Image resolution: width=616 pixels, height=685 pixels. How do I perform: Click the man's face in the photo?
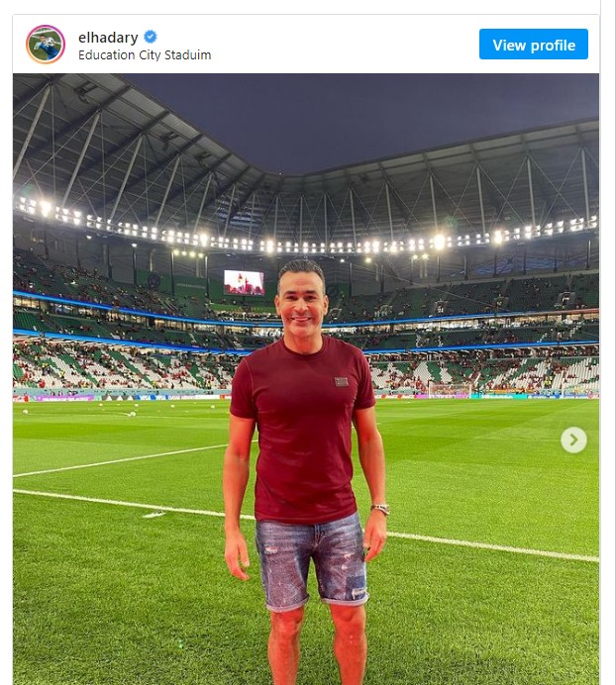[x=299, y=296]
